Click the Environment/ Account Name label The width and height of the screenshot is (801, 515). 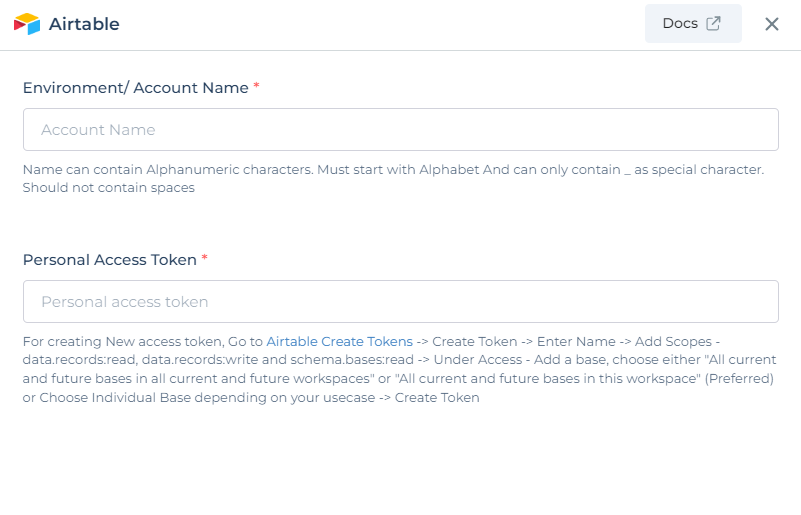[x=135, y=88]
